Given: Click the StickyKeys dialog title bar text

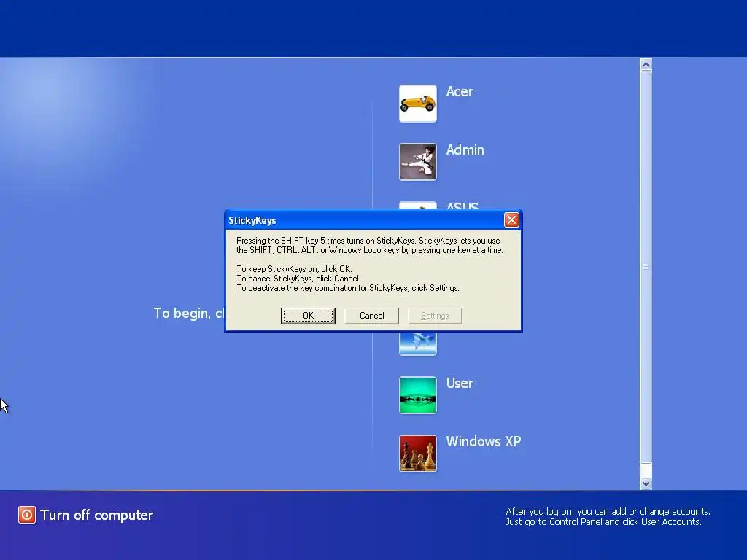Looking at the screenshot, I should (252, 220).
